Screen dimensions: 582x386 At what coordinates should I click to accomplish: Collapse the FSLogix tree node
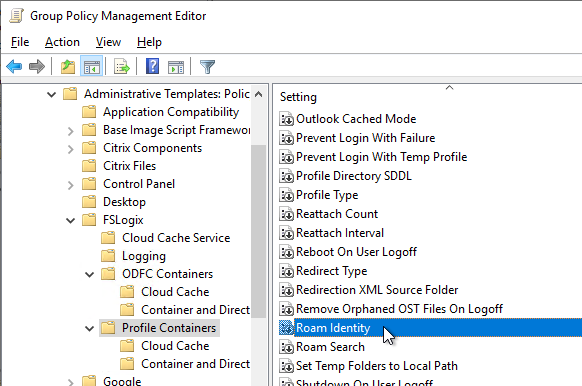click(71, 220)
